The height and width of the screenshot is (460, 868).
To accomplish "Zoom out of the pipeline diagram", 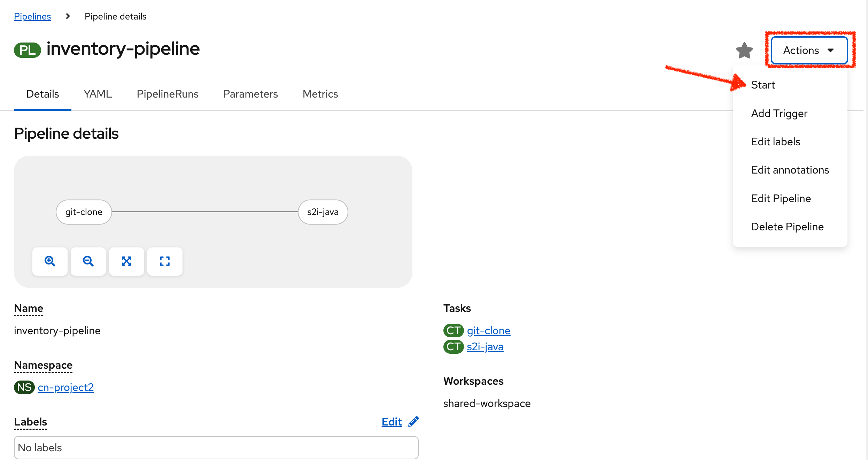I will 88,261.
